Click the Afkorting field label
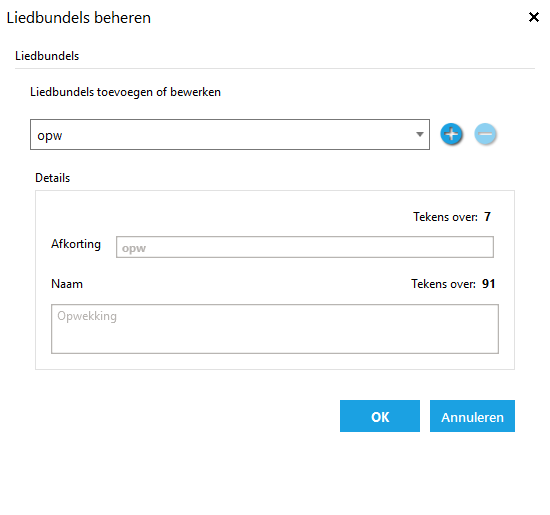 (76, 244)
